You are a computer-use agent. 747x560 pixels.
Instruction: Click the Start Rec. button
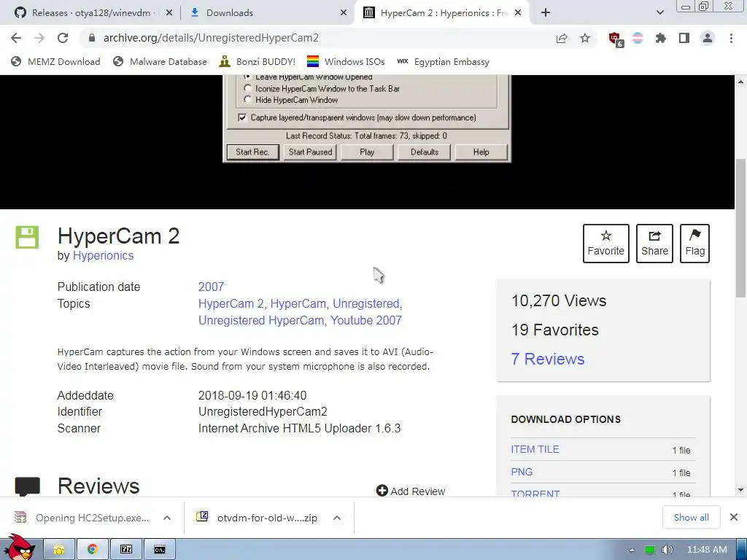tap(252, 152)
